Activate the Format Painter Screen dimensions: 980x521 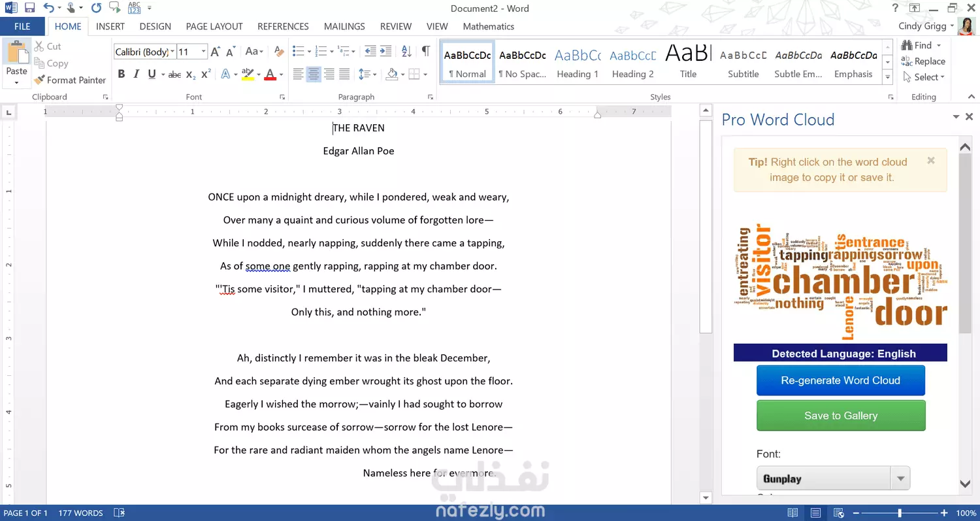(70, 80)
